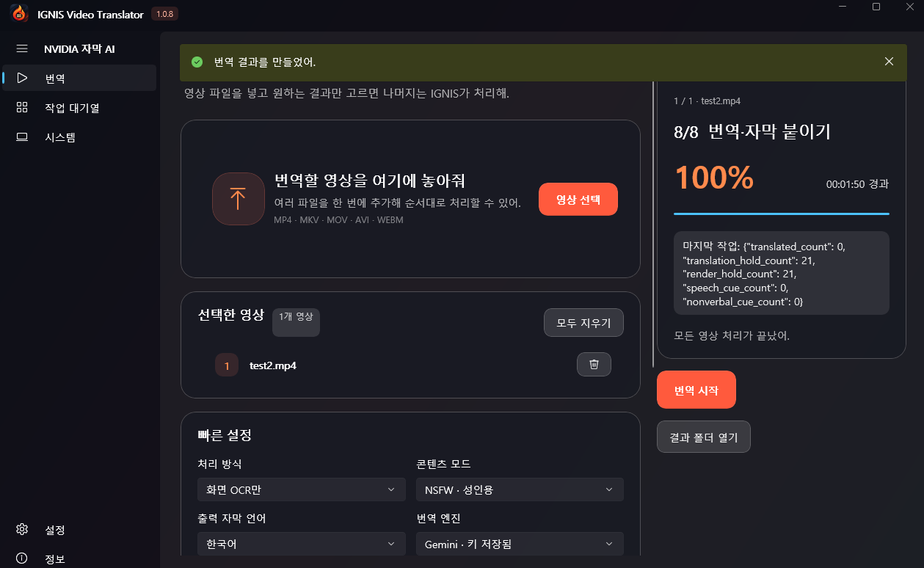This screenshot has height=568, width=924.
Task: Click the 번역 시작 button
Action: [x=696, y=390]
